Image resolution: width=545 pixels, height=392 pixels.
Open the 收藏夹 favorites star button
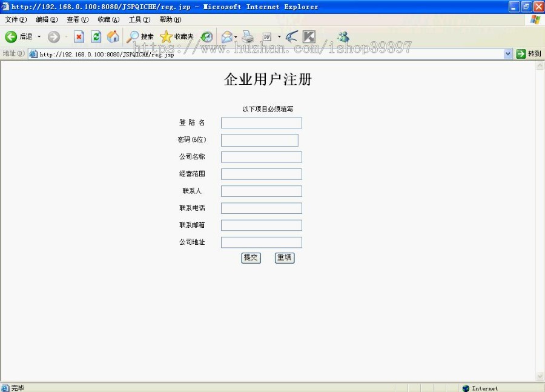point(177,36)
